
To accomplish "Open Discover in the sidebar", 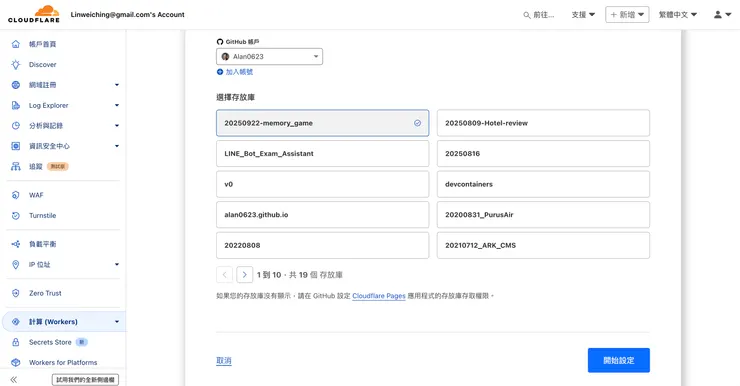I will [x=42, y=65].
